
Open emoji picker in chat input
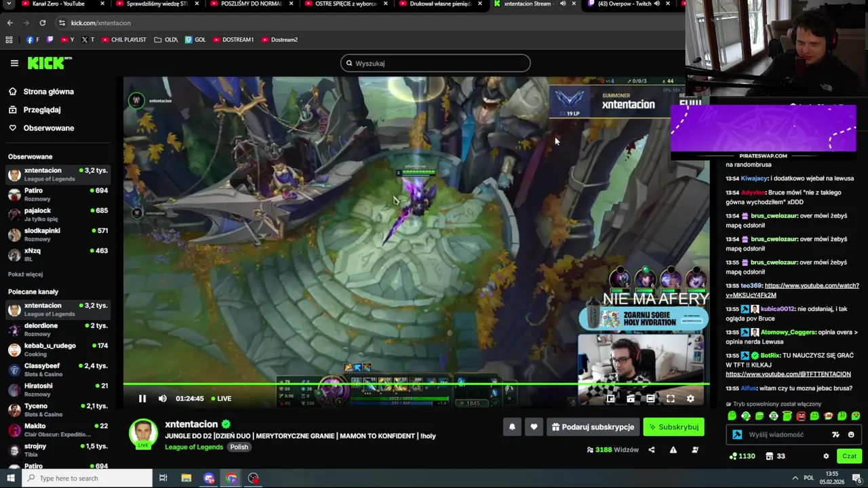click(851, 434)
